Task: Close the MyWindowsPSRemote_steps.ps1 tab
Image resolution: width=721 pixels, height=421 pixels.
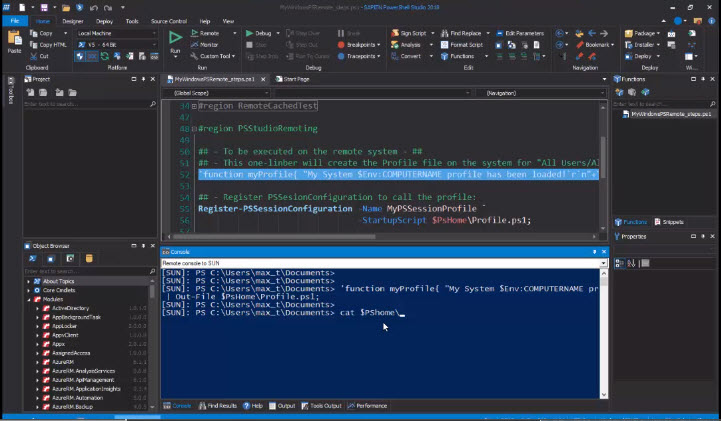Action: coord(263,79)
